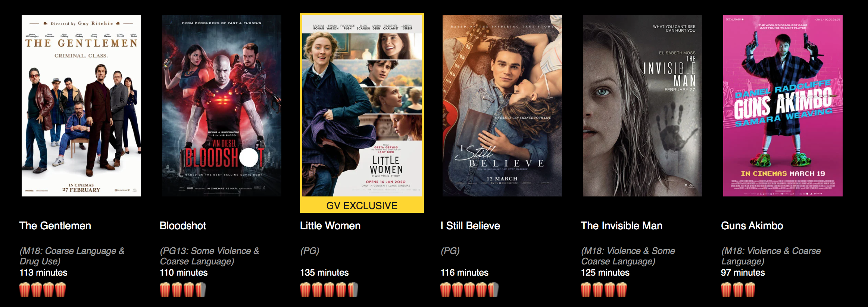Open The Gentlemen movie poster
This screenshot has height=307, width=868.
[81, 106]
